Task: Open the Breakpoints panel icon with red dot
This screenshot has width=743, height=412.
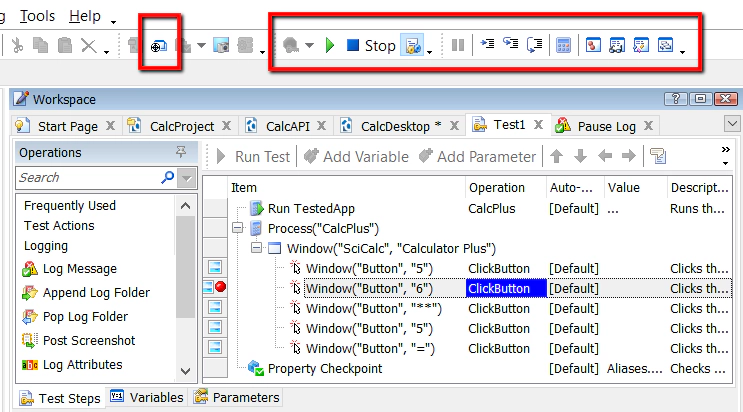Action: pyautogui.click(x=593, y=45)
